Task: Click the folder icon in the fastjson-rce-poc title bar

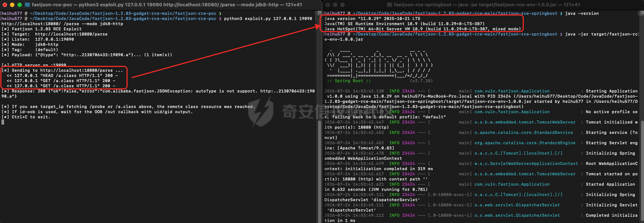Action: (27, 5)
